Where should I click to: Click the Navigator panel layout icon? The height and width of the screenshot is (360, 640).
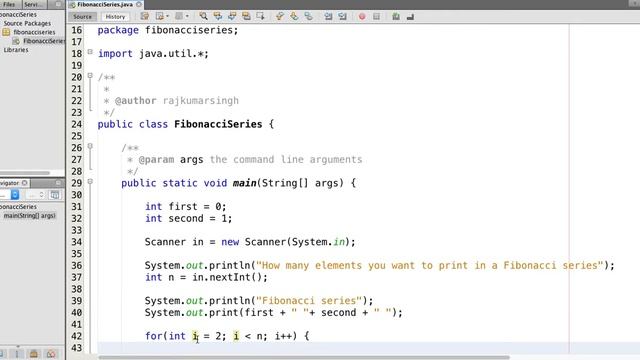[x=54, y=195]
